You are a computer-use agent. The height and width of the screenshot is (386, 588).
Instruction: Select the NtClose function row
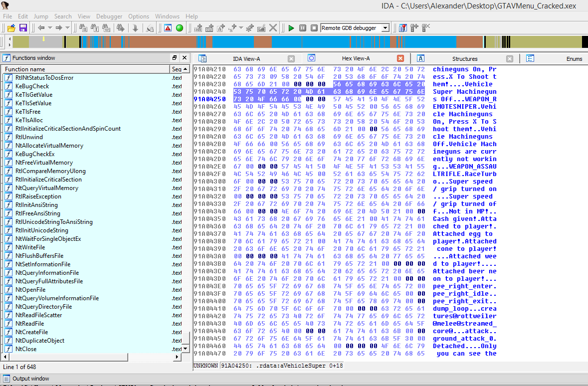86,349
